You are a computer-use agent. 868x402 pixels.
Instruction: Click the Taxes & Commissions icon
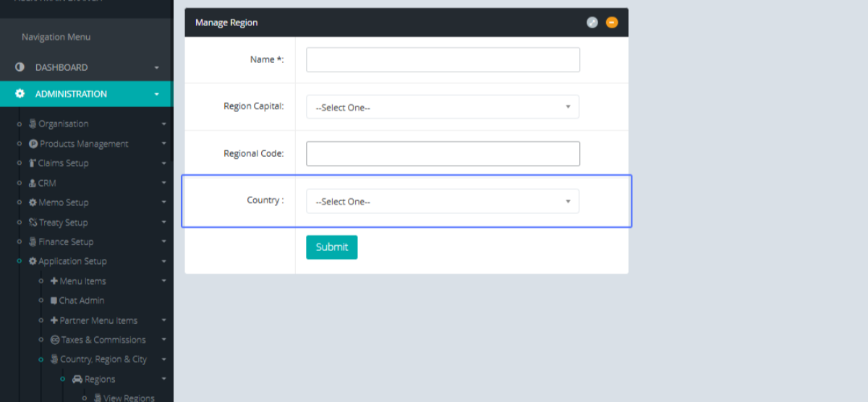point(55,340)
